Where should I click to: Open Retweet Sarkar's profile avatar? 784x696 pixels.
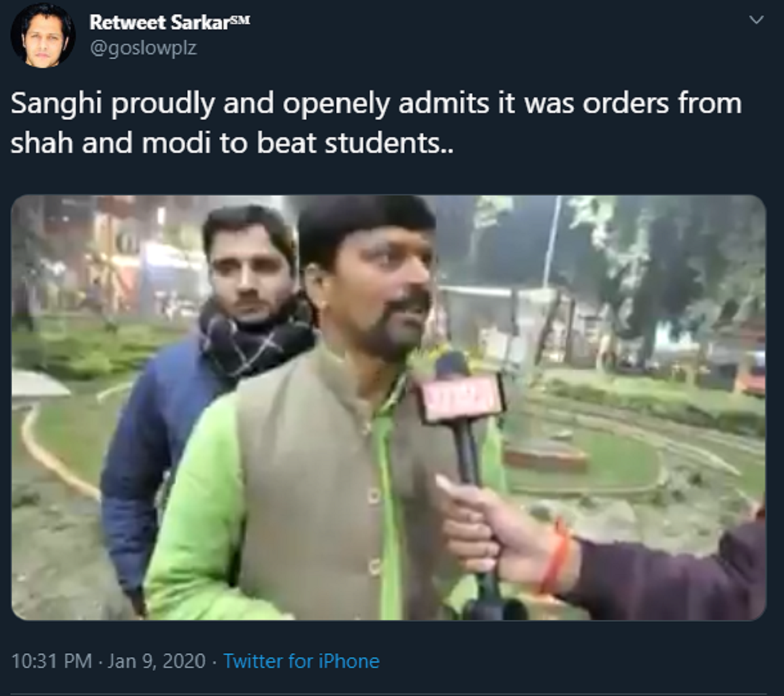pos(43,35)
